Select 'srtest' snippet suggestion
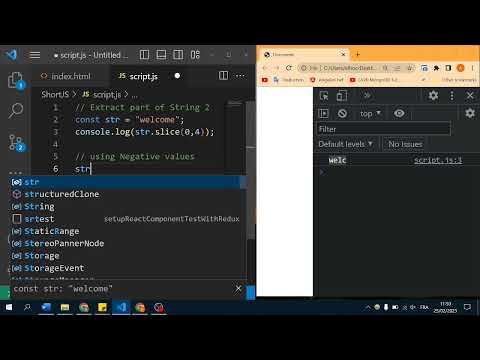 pyautogui.click(x=127, y=219)
